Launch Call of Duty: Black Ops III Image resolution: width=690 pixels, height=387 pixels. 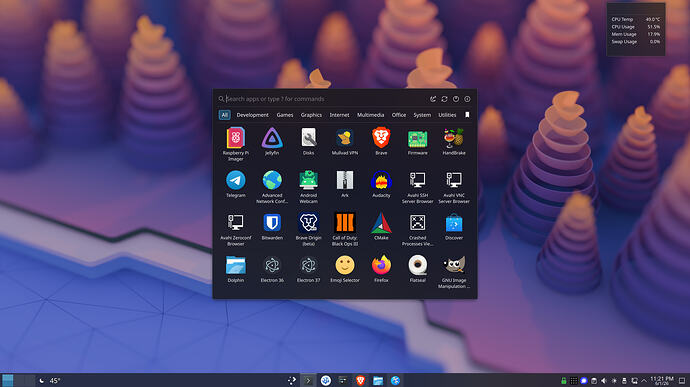345,229
